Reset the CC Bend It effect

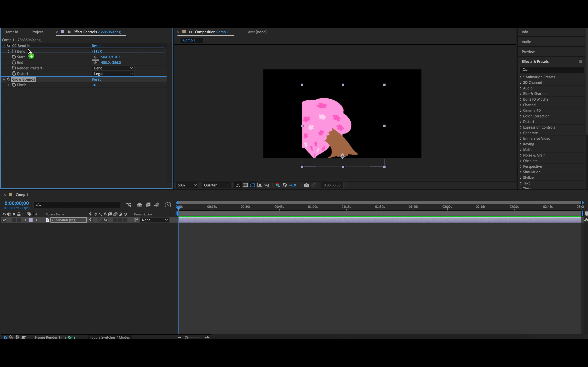[96, 46]
